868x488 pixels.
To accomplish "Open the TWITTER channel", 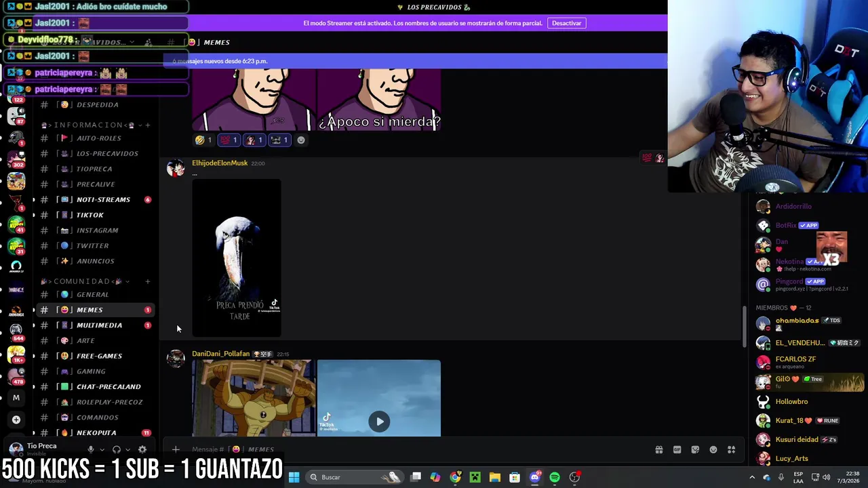I will point(92,245).
